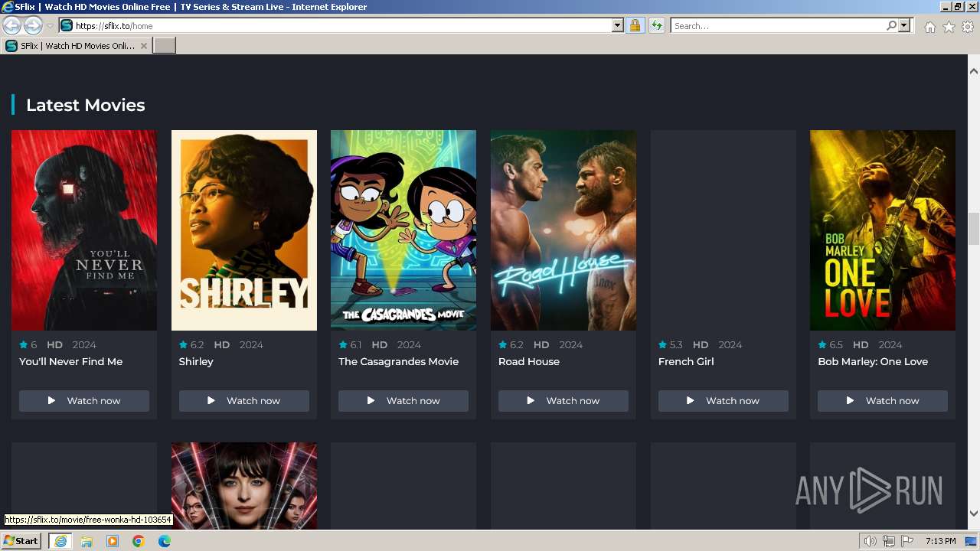Open the Tools gear icon
The height and width of the screenshot is (551, 980).
click(x=968, y=27)
